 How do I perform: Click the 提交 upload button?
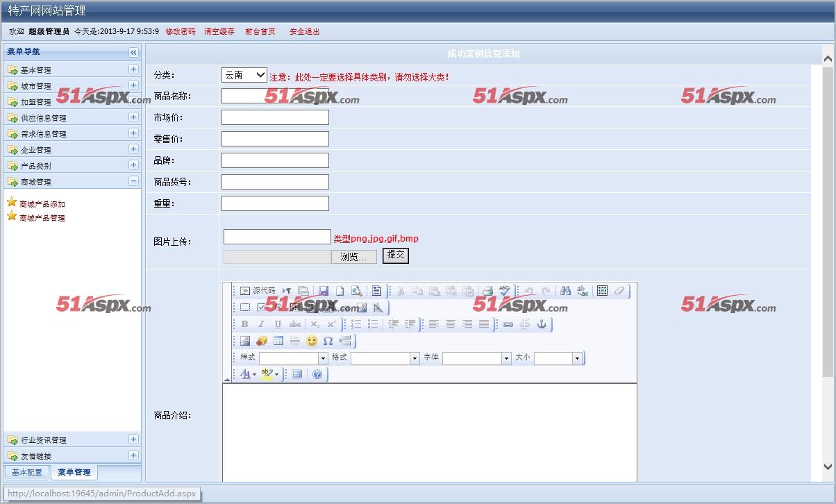tap(396, 255)
